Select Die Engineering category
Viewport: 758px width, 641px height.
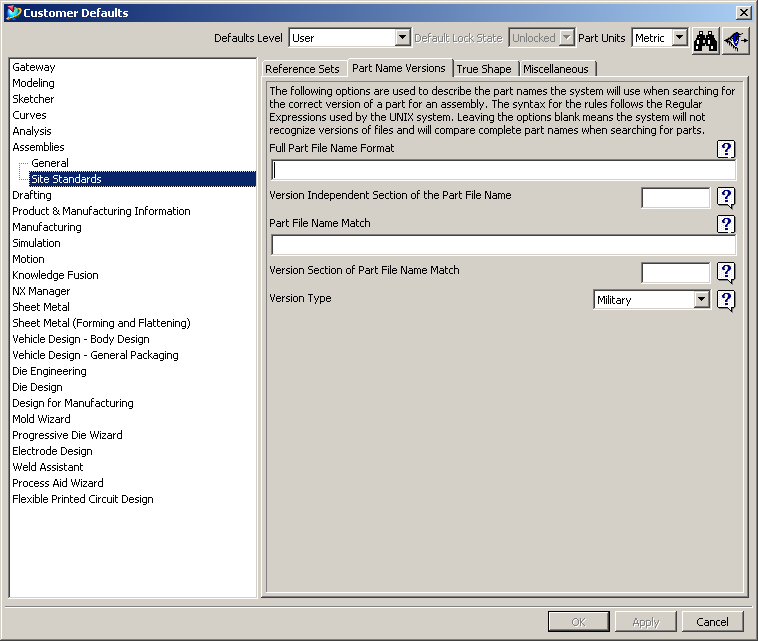(49, 371)
